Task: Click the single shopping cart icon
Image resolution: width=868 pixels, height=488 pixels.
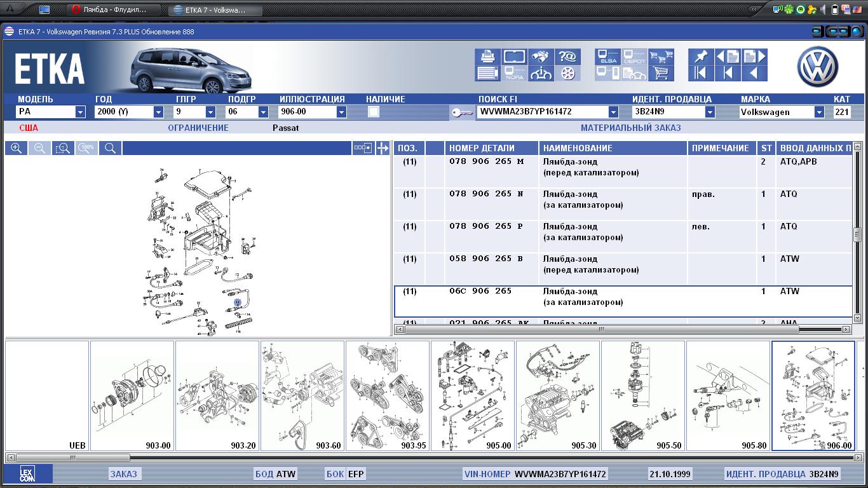Action: pos(661,73)
